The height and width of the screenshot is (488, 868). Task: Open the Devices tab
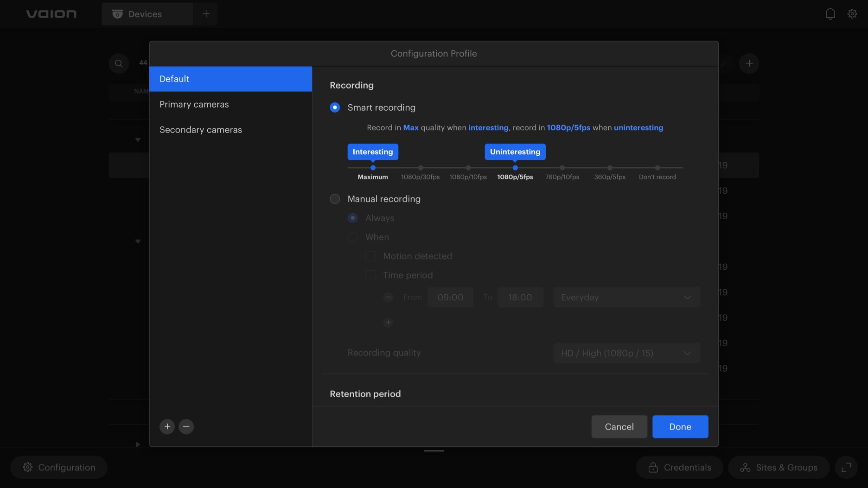(147, 14)
